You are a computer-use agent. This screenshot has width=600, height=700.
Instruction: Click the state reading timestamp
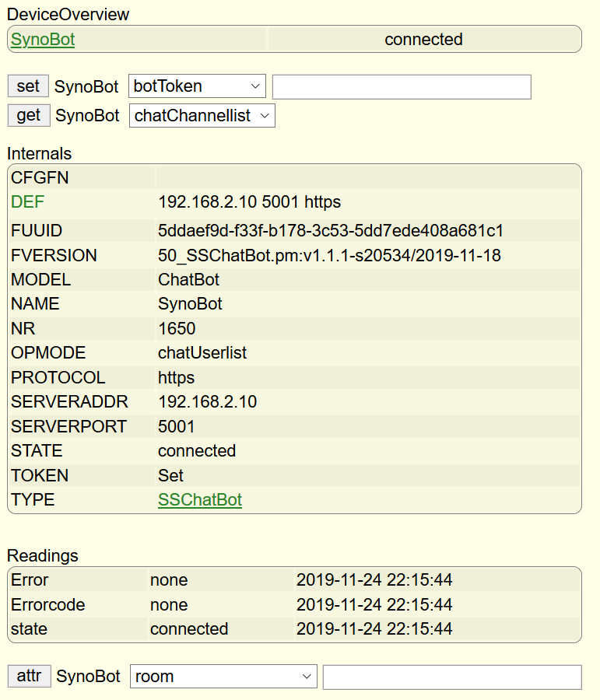[x=374, y=629]
